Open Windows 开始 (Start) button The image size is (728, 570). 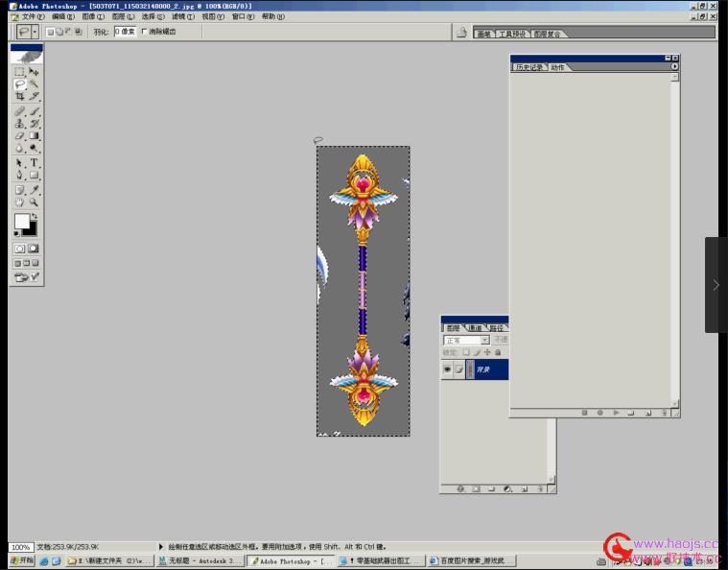[22, 560]
